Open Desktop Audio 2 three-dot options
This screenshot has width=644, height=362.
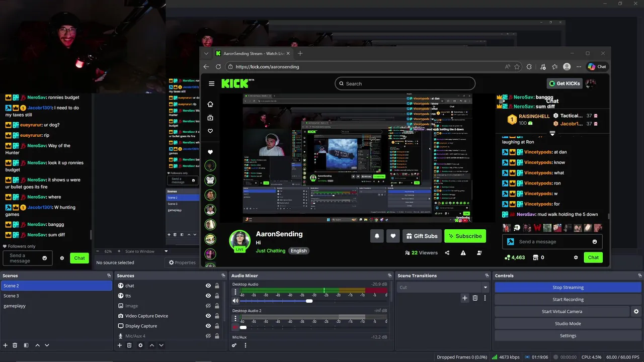pos(235,318)
